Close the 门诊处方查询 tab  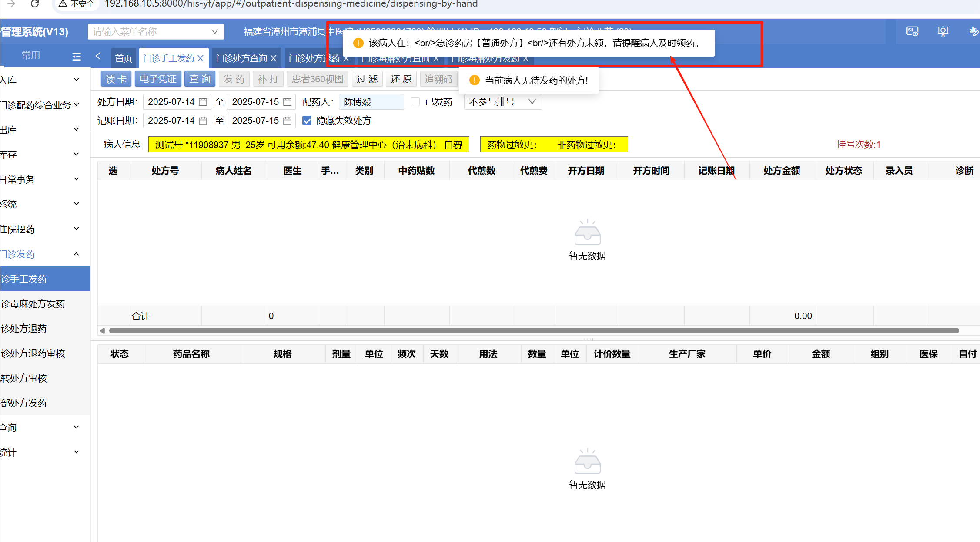274,58
